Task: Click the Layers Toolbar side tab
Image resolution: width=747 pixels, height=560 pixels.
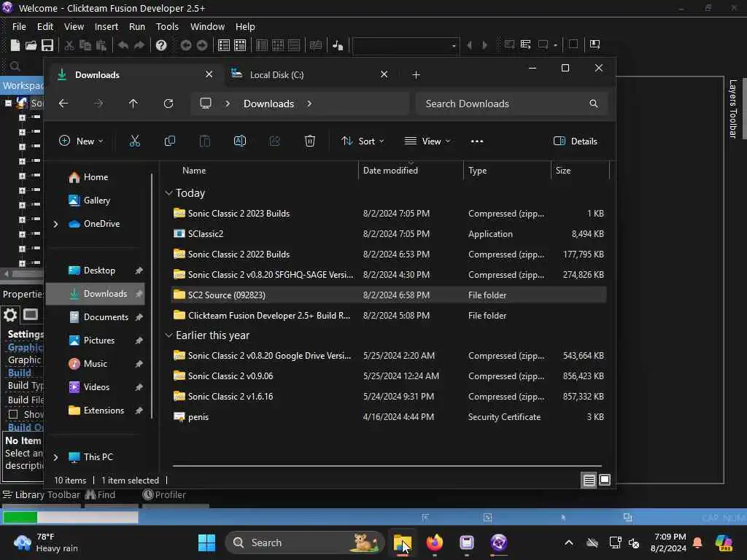Action: coord(732,109)
